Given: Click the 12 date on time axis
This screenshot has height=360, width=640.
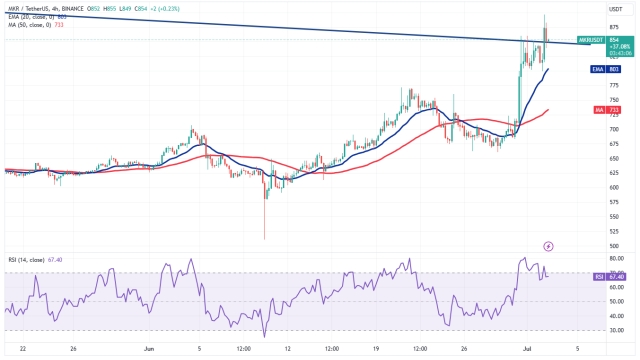Looking at the screenshot, I should [287, 349].
